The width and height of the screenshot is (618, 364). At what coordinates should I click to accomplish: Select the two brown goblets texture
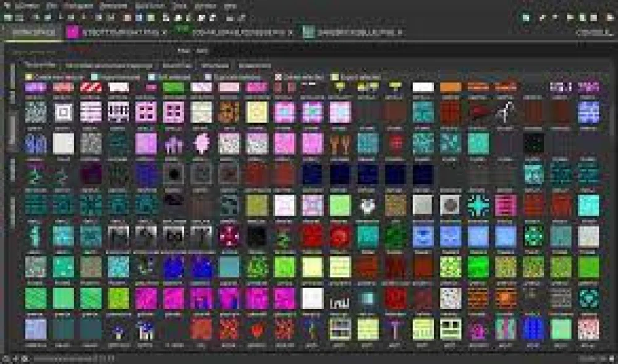click(x=340, y=143)
